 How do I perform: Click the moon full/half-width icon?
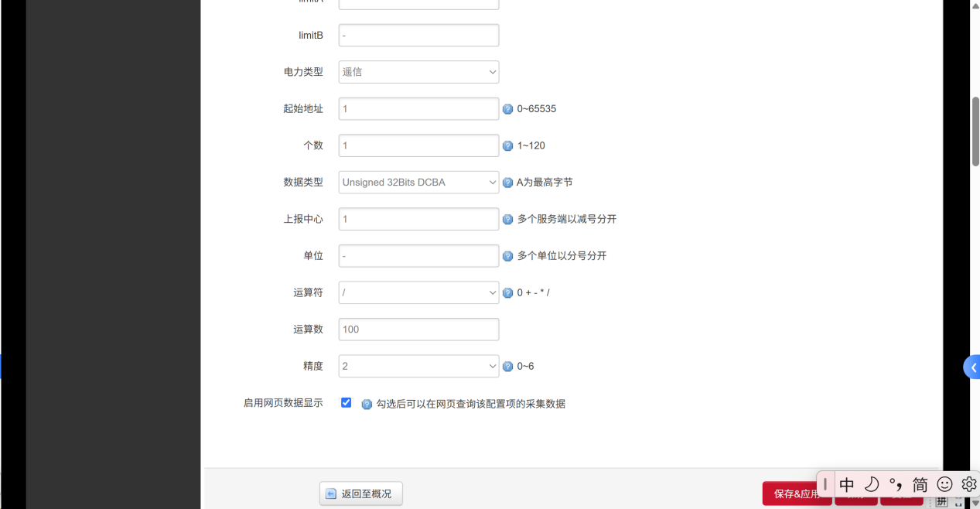[x=872, y=483]
